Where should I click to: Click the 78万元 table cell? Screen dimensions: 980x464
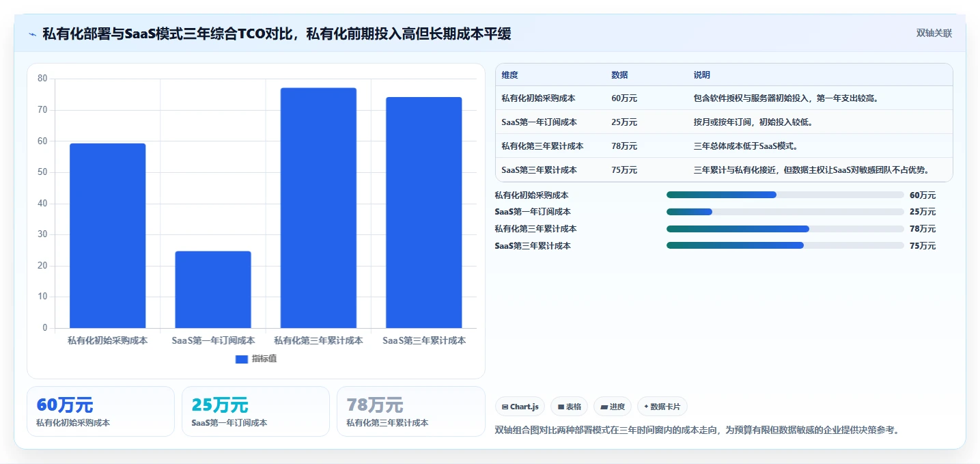tap(624, 146)
